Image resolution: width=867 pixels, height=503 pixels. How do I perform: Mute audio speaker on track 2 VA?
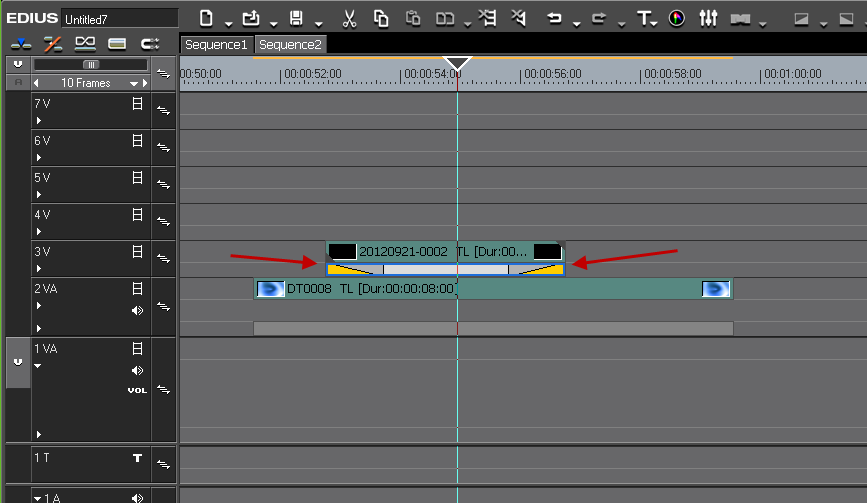point(138,310)
